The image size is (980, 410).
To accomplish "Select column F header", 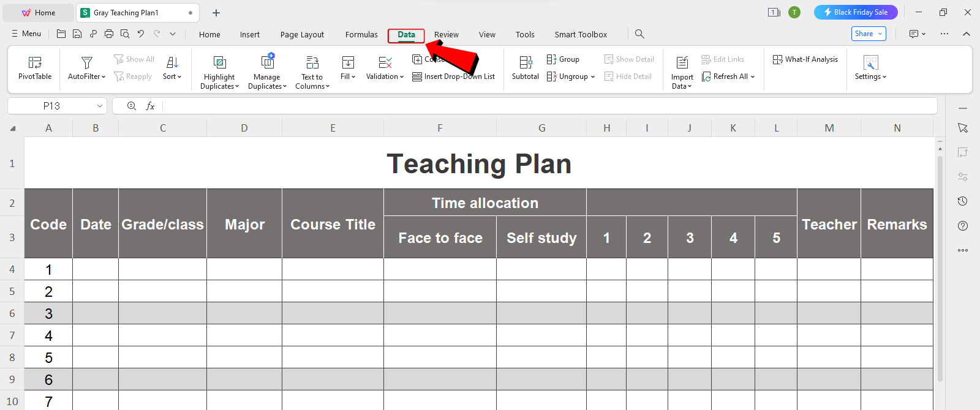I will coord(440,128).
